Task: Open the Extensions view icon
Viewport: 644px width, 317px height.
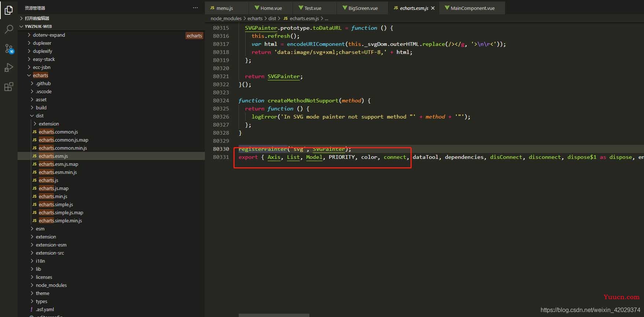Action: click(x=9, y=87)
